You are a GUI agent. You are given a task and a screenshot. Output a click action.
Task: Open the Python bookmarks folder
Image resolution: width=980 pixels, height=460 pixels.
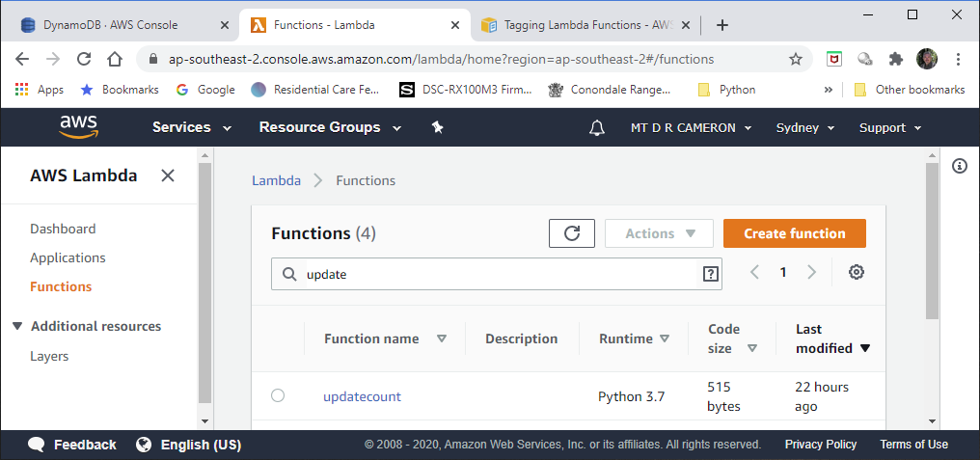726,90
